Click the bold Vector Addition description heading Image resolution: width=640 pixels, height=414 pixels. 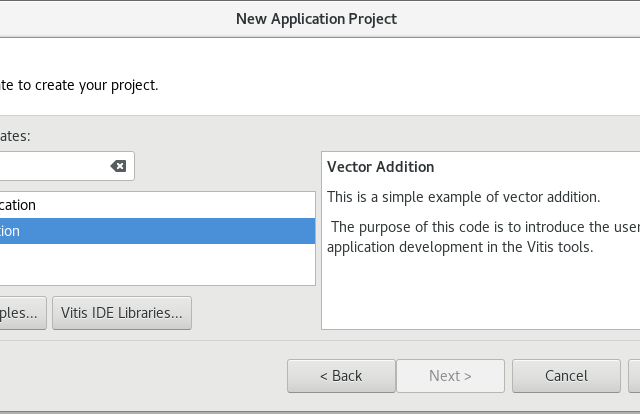(380, 167)
